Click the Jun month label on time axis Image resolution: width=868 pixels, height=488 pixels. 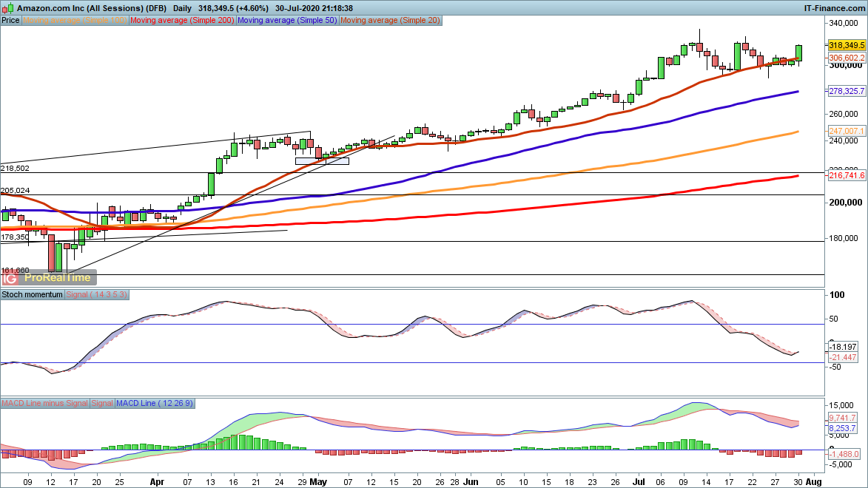471,482
